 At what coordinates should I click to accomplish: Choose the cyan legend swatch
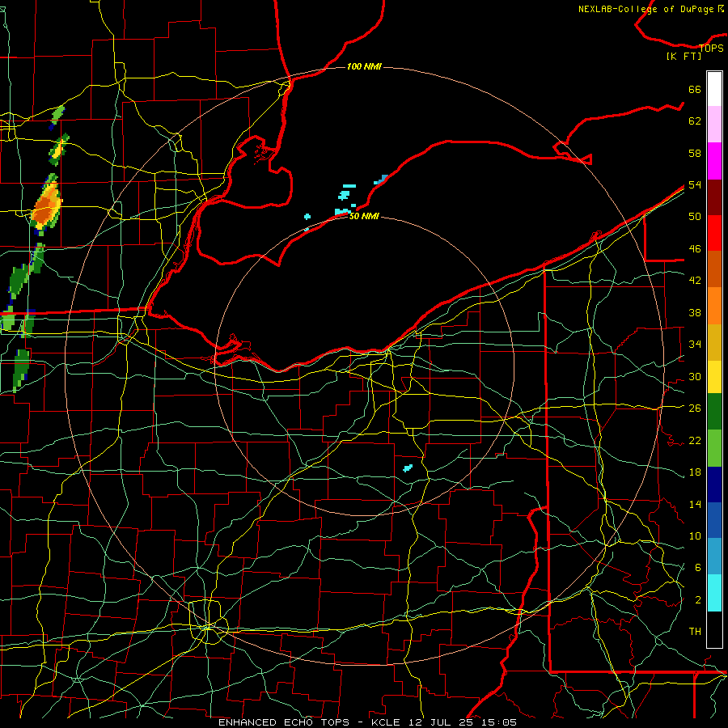tap(714, 593)
